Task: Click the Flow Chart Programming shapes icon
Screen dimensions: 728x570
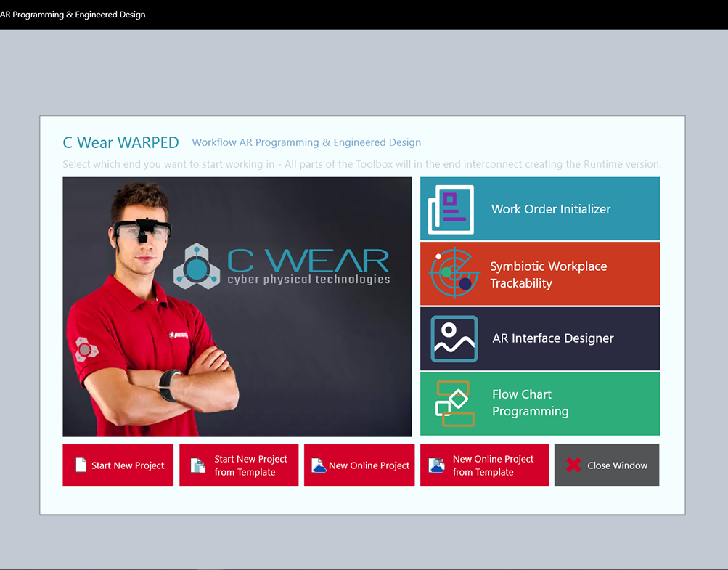Action: (x=454, y=404)
